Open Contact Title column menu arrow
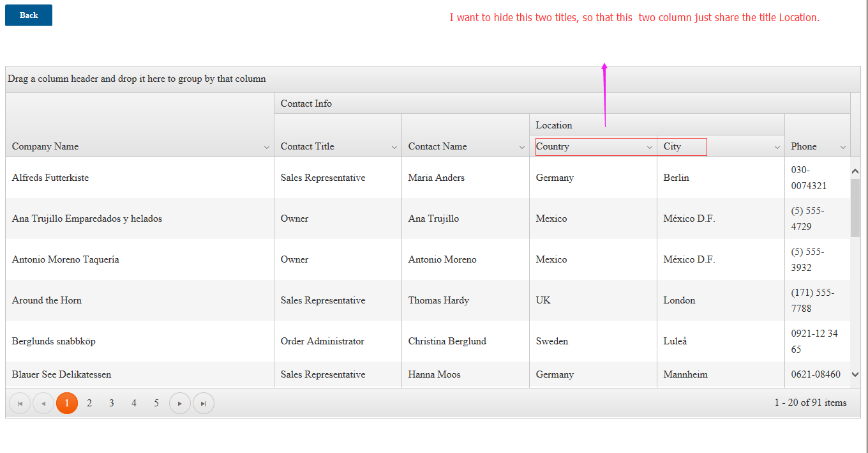868x453 pixels. (394, 147)
